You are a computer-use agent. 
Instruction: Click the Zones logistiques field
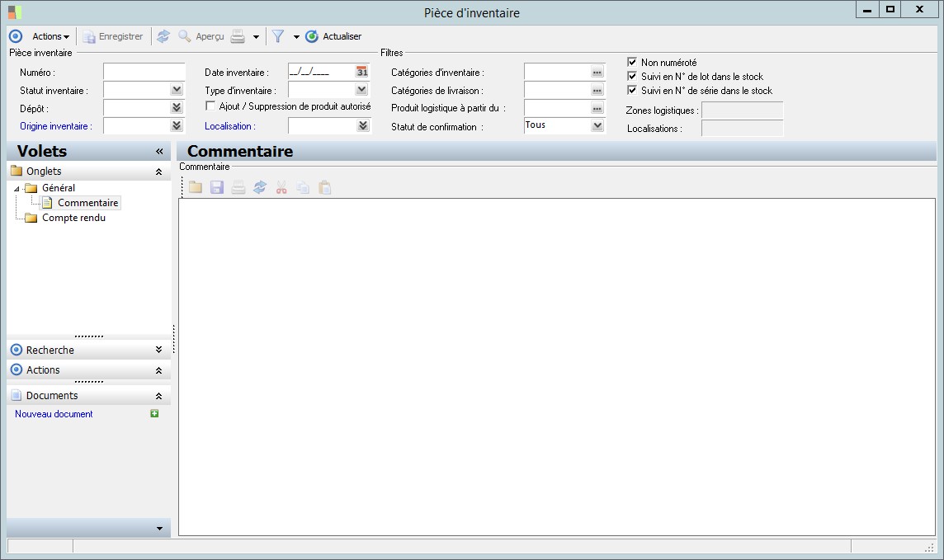(x=743, y=110)
